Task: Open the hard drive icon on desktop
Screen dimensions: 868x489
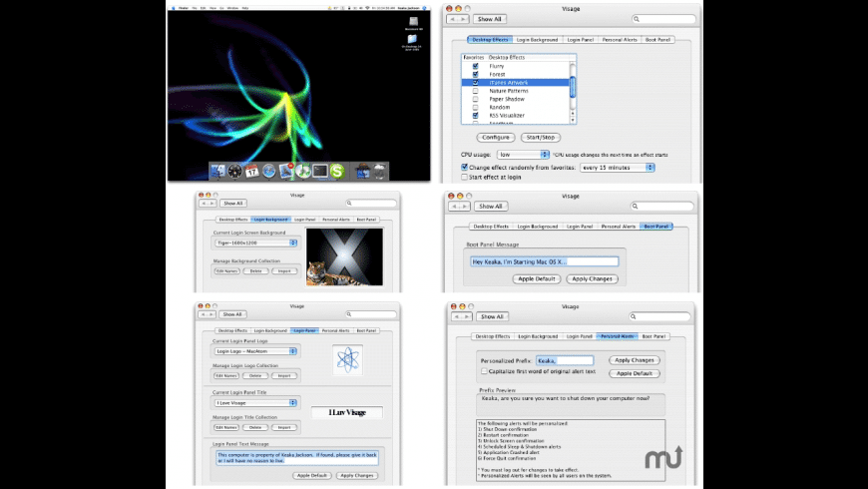Action: [x=413, y=21]
